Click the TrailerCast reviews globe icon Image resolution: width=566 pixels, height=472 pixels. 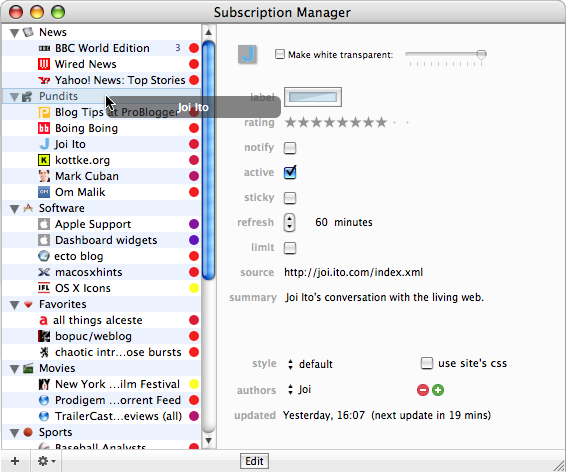click(x=44, y=416)
